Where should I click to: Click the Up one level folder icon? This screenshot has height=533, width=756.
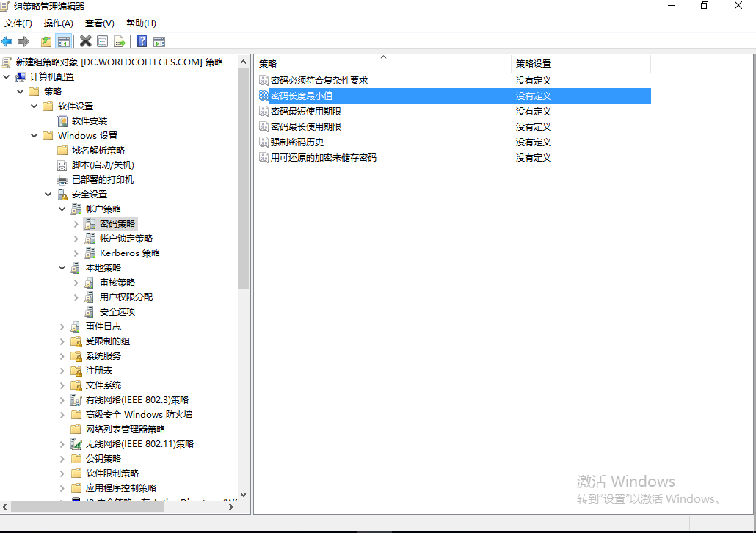click(46, 41)
